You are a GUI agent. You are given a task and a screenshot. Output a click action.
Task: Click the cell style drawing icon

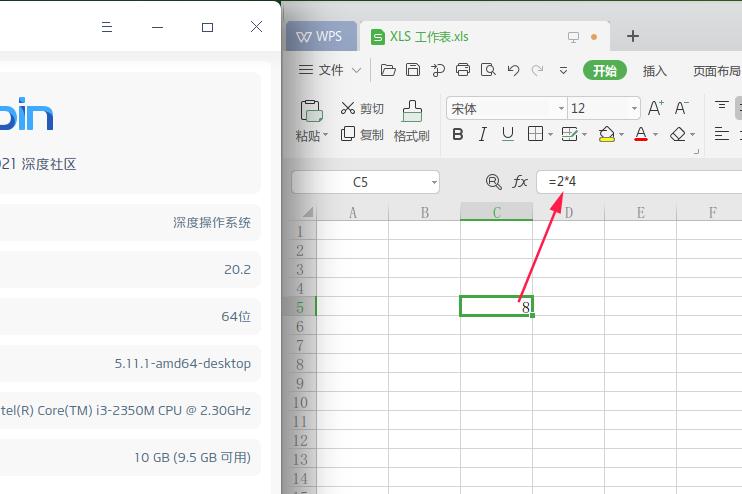tap(569, 134)
